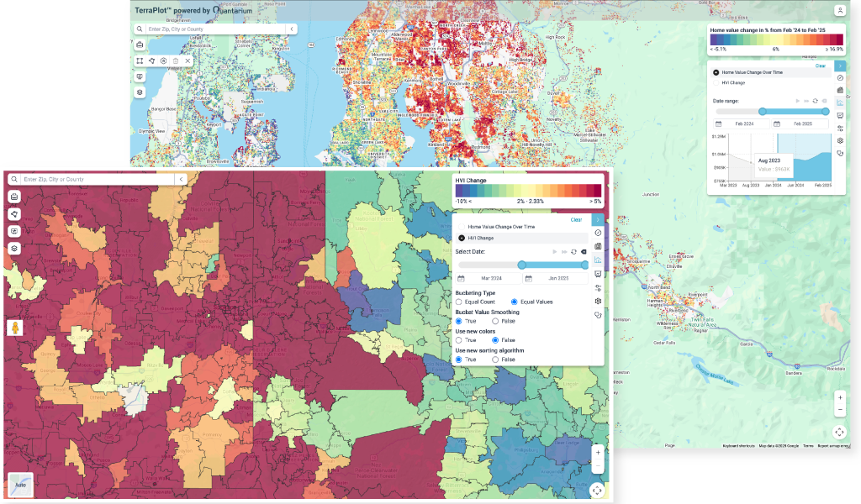Click the building icon in the front map side panel

coord(598,246)
